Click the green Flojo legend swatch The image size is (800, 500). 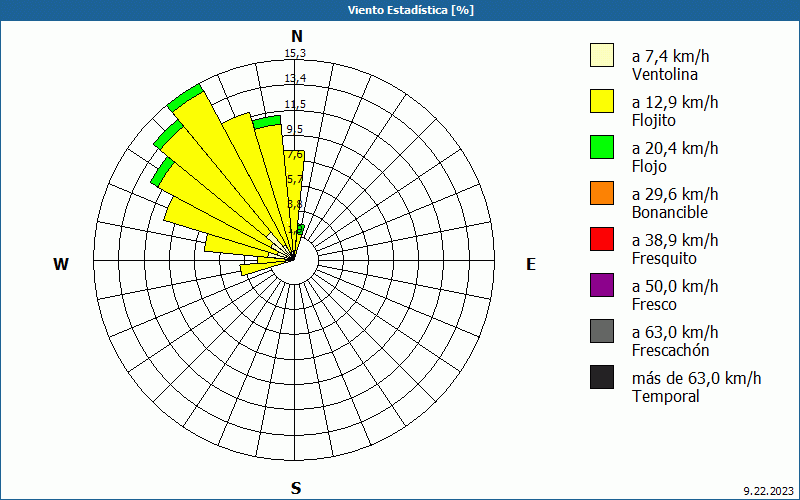602,147
